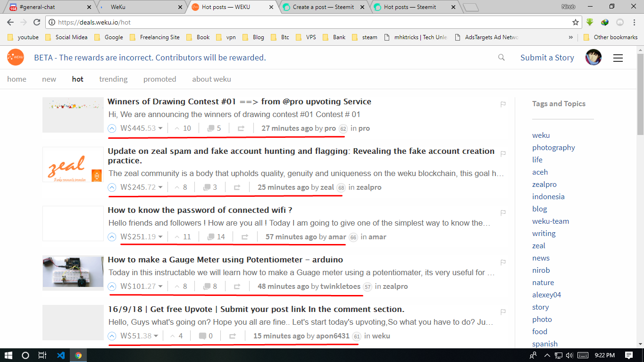Resteem the post by apon6431

click(233, 336)
